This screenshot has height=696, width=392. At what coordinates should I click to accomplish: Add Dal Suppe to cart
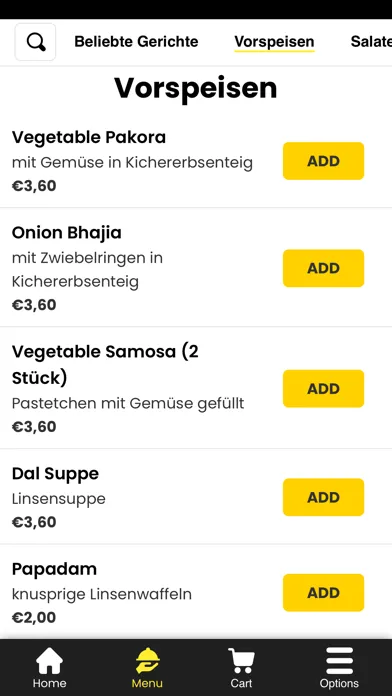point(324,497)
